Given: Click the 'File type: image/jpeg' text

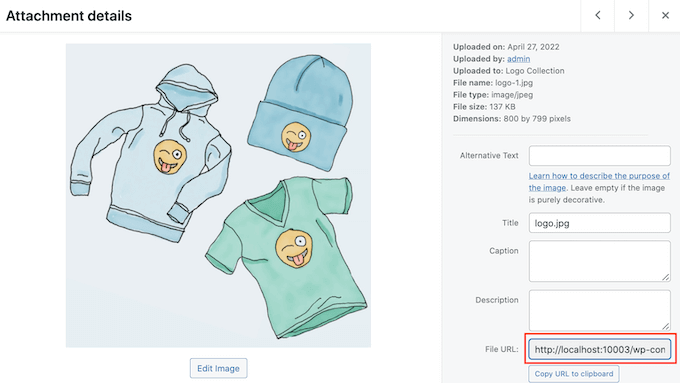Looking at the screenshot, I should coord(493,95).
